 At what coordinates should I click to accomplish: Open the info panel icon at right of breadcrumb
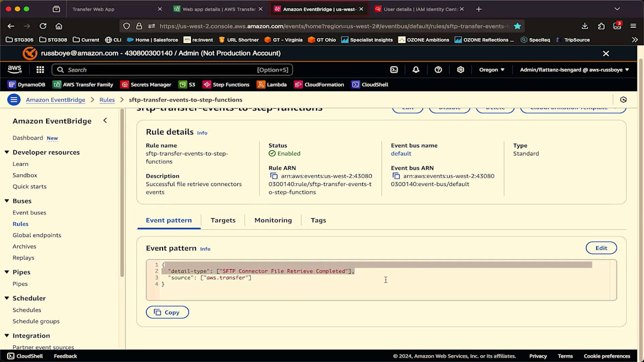623,100
